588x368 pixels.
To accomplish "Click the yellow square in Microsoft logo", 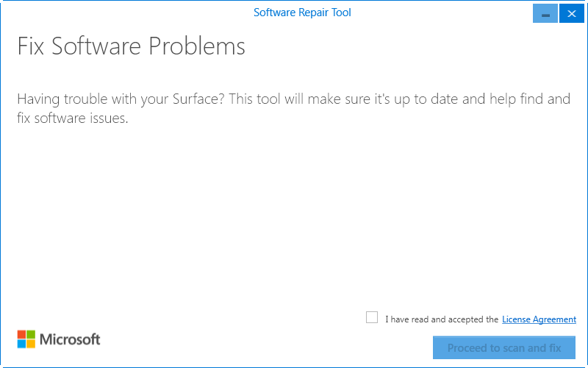I will tap(31, 344).
